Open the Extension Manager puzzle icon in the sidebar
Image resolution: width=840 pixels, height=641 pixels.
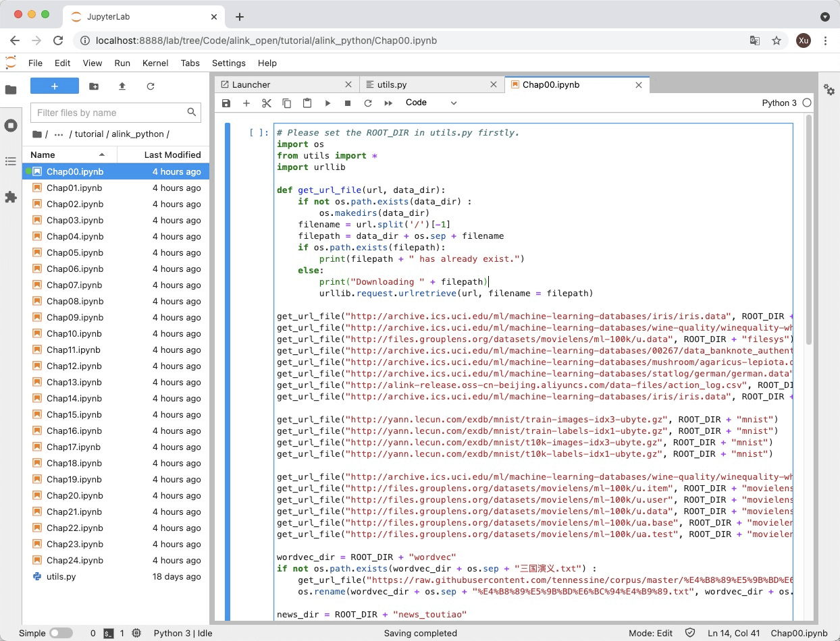pyautogui.click(x=11, y=197)
